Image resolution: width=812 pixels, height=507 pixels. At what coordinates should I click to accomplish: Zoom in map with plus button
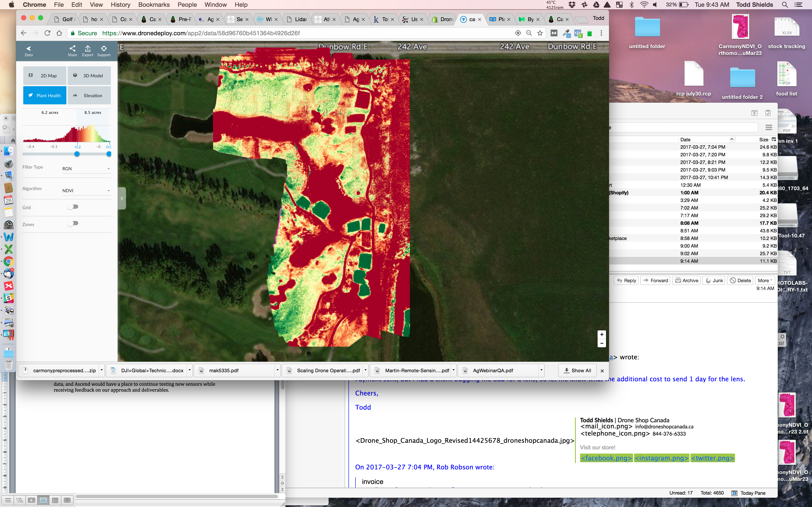click(602, 335)
